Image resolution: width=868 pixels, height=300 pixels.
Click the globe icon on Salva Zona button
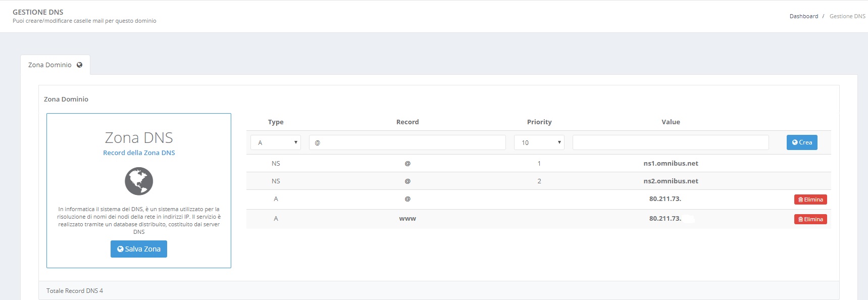coord(120,249)
